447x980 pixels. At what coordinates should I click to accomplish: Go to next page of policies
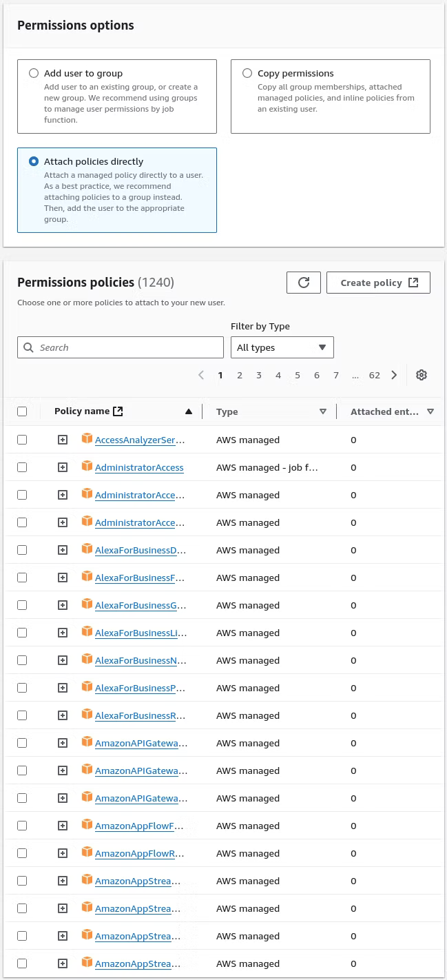click(x=394, y=375)
